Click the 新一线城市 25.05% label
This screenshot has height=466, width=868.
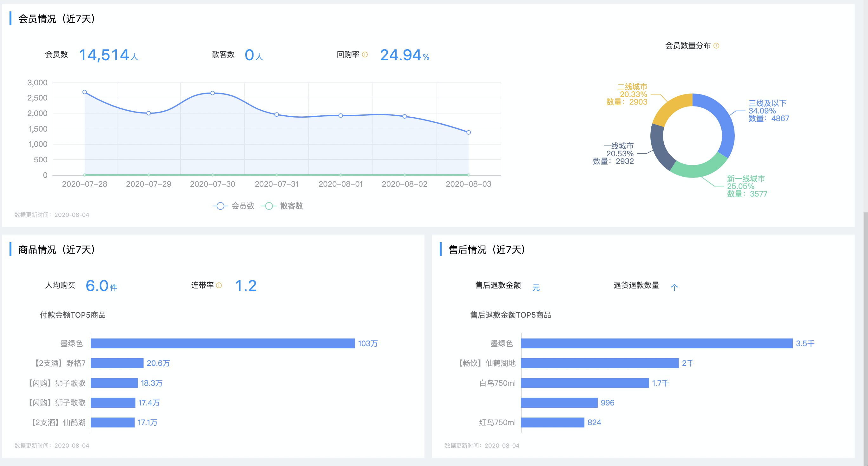pos(747,186)
